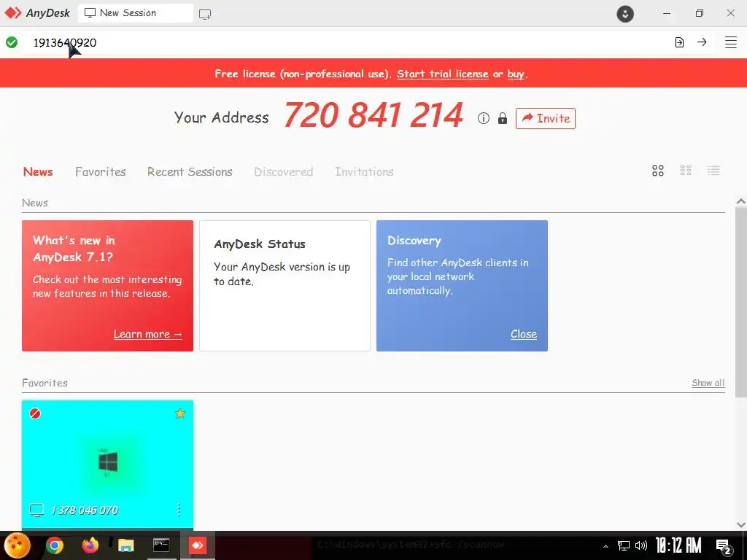Image resolution: width=747 pixels, height=560 pixels.
Task: Click the Invite button
Action: click(x=546, y=118)
